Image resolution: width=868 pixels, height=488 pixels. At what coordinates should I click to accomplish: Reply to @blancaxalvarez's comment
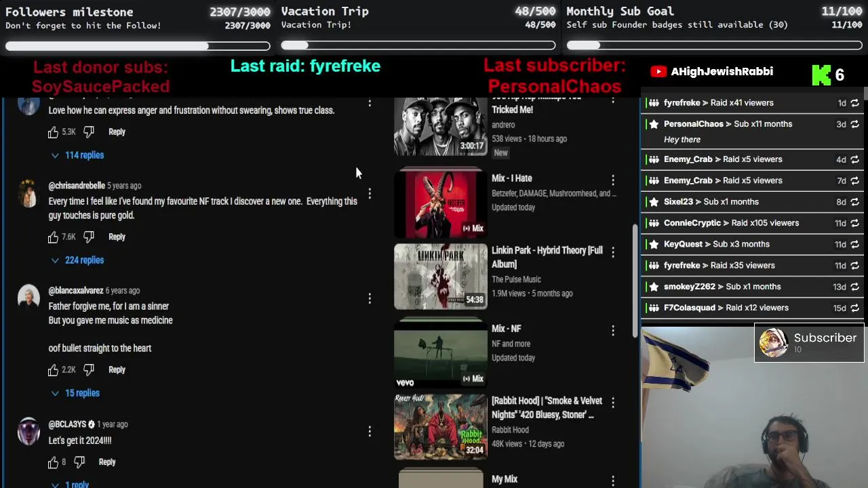pos(117,370)
